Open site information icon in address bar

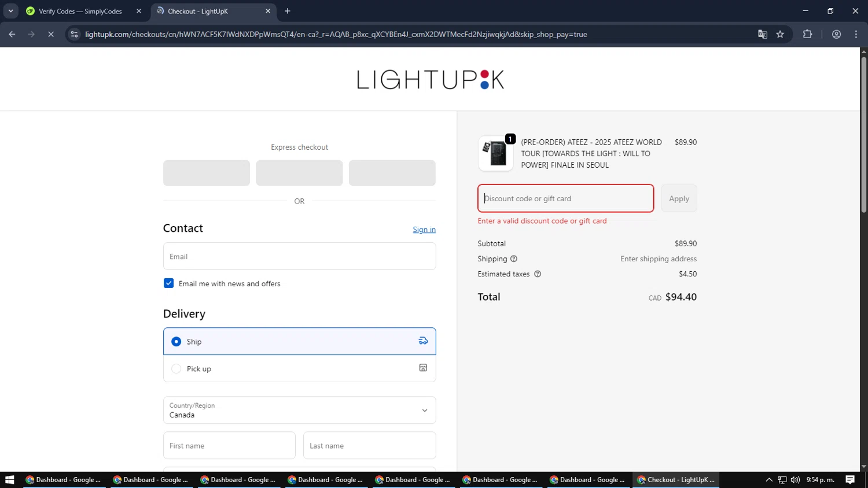pos(74,34)
